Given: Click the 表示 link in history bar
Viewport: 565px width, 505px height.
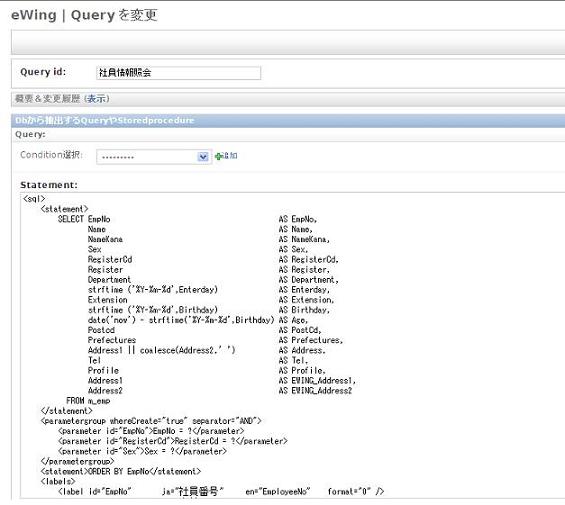Looking at the screenshot, I should tap(97, 99).
